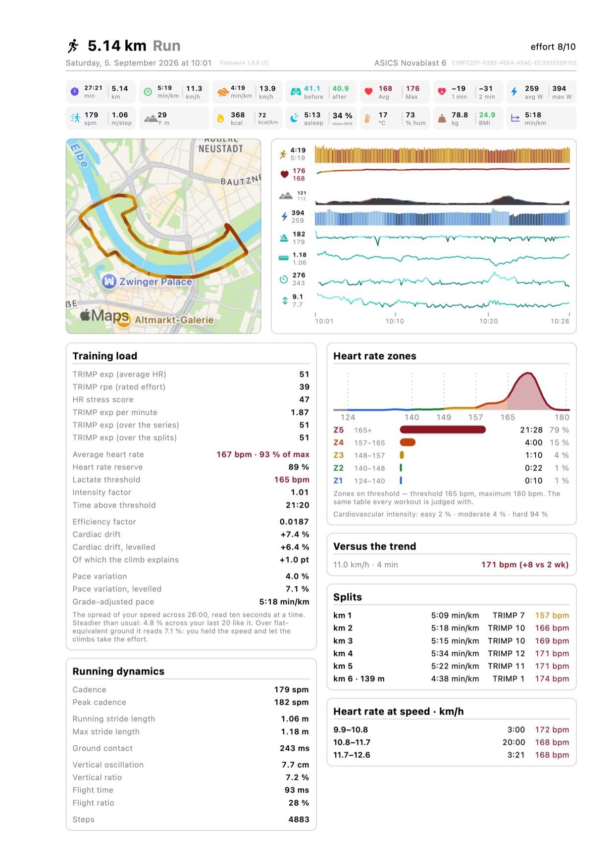This screenshot has height=868, width=614.
Task: Click the lungs icon beside 41.1 before
Action: [296, 92]
